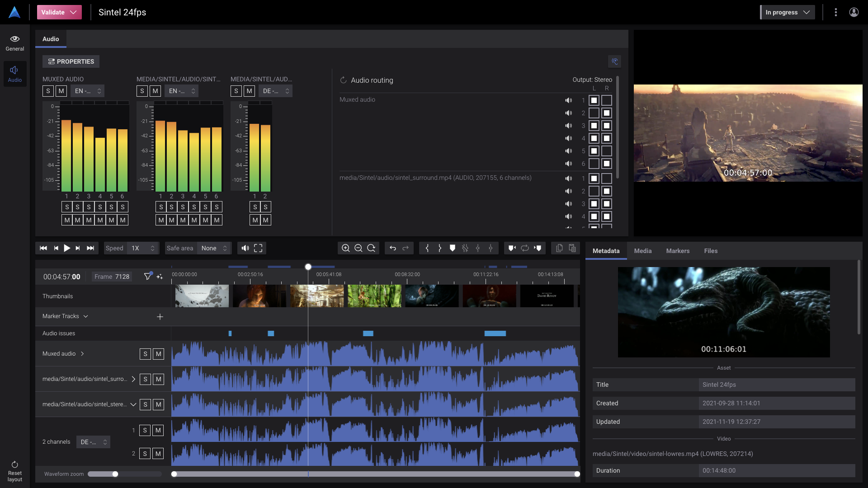
Task: Open the loop playback icon
Action: point(525,248)
